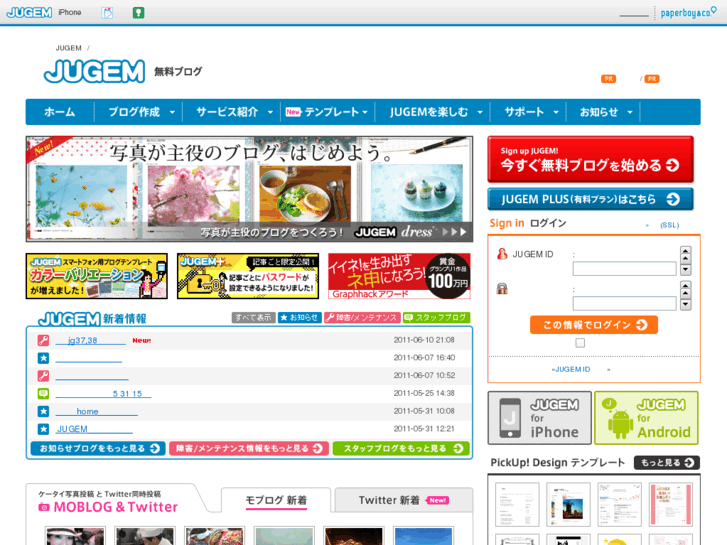Open the JUGEM ID help link below login
727x545 pixels.
coord(571,369)
